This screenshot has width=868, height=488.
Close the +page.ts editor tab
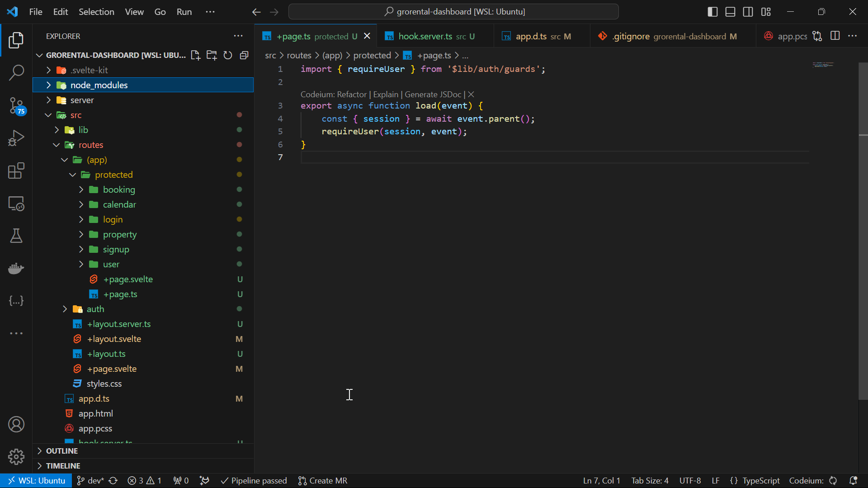point(367,36)
